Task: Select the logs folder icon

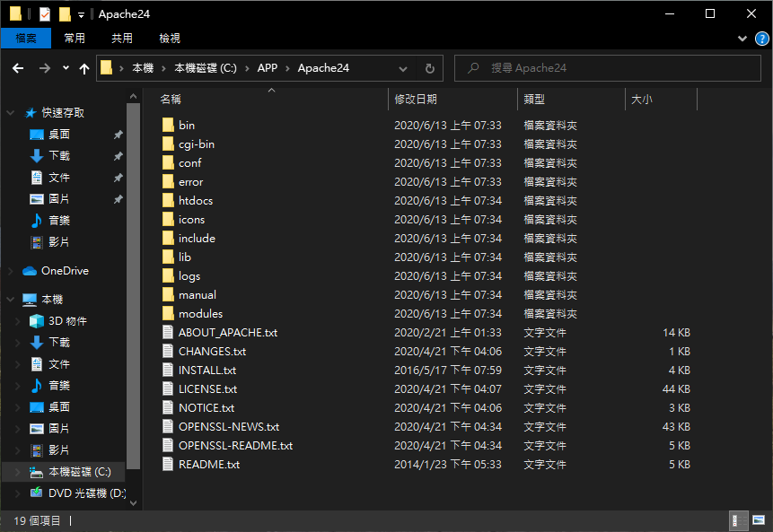Action: point(168,275)
